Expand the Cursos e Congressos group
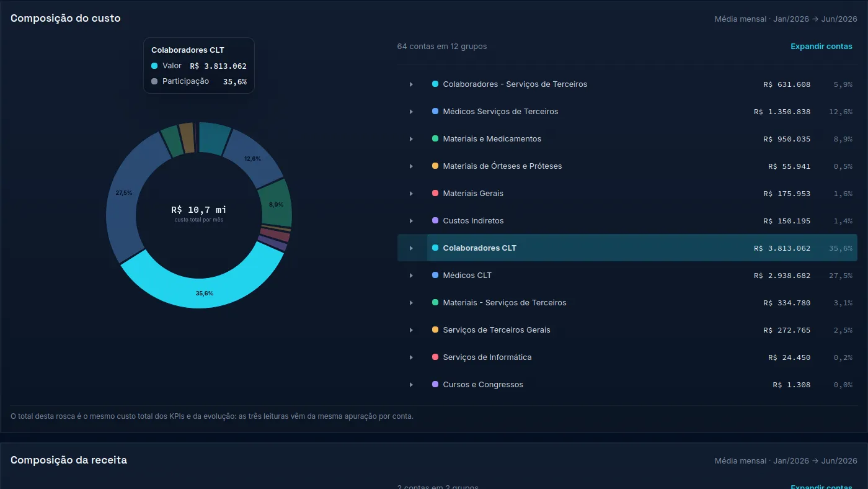The height and width of the screenshot is (489, 868). [x=411, y=385]
